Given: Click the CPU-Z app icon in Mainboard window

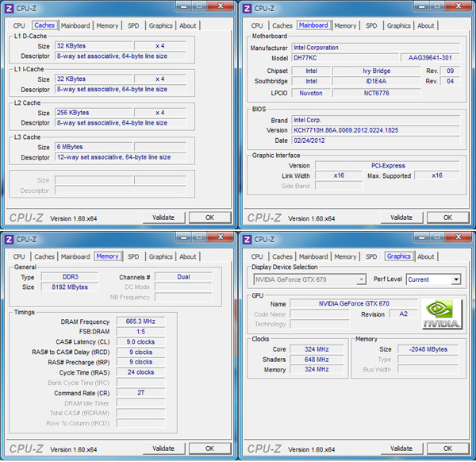Looking at the screenshot, I should click(247, 8).
